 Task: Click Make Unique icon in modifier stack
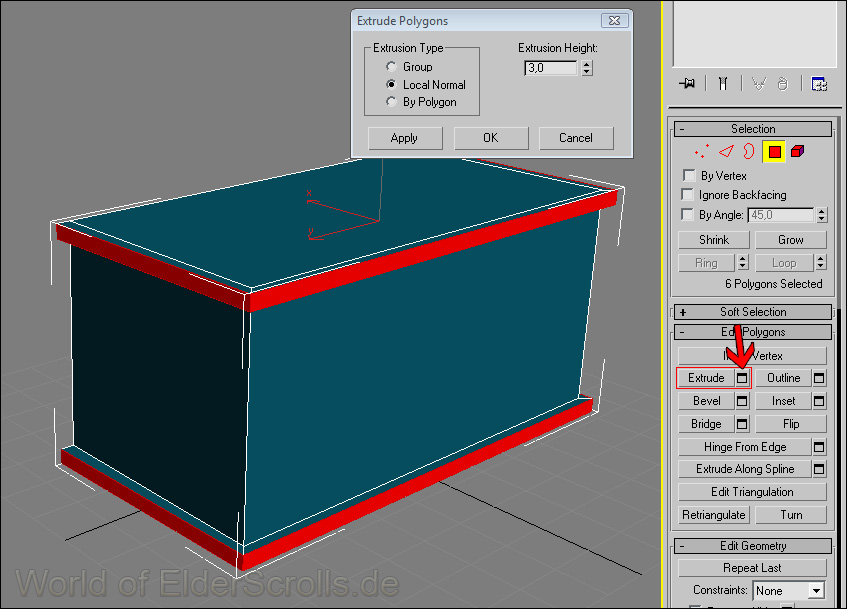pyautogui.click(x=759, y=84)
